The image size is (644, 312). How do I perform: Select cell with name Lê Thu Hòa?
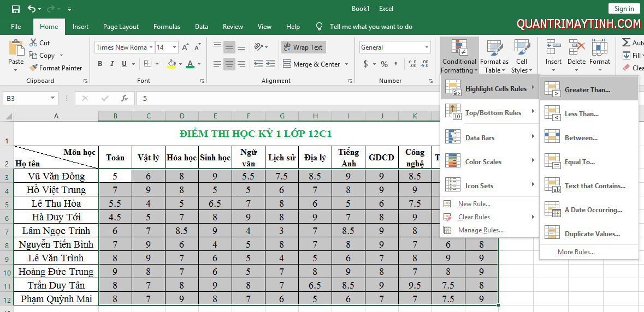click(x=56, y=203)
